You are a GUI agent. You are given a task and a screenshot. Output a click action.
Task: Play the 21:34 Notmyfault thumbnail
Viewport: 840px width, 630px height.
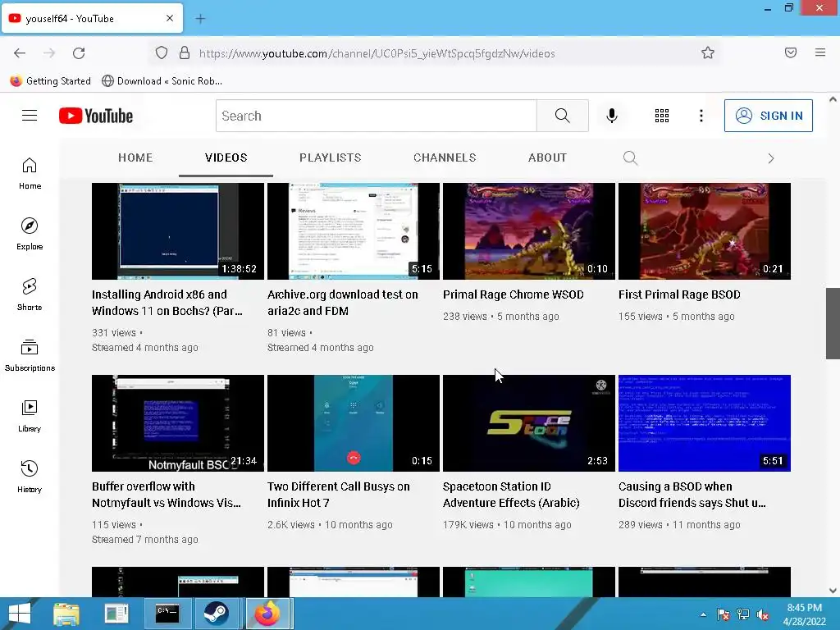178,423
